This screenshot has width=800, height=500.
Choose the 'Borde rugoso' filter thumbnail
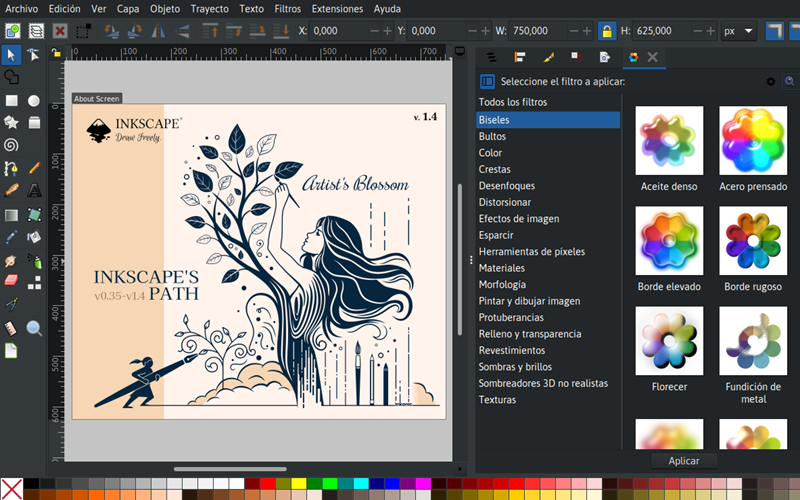point(753,241)
